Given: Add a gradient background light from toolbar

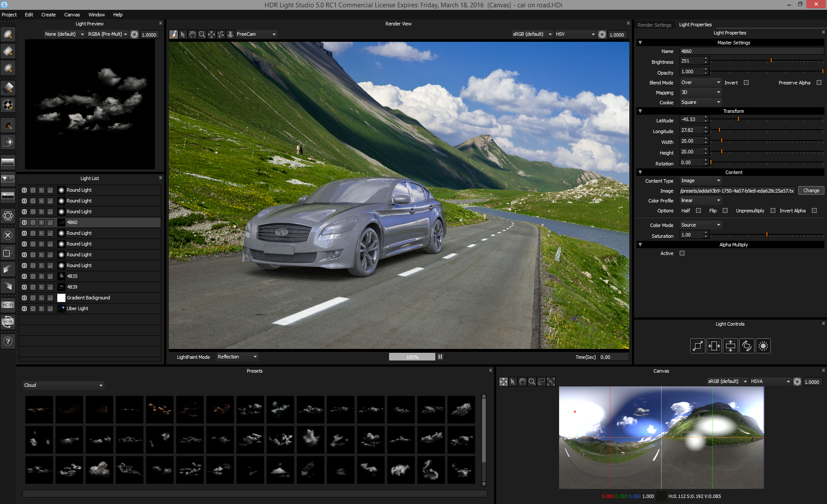Looking at the screenshot, I should [x=8, y=162].
